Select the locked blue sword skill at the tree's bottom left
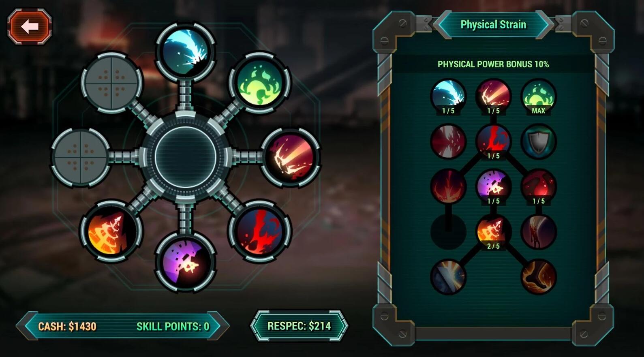The image size is (644, 357). click(448, 277)
